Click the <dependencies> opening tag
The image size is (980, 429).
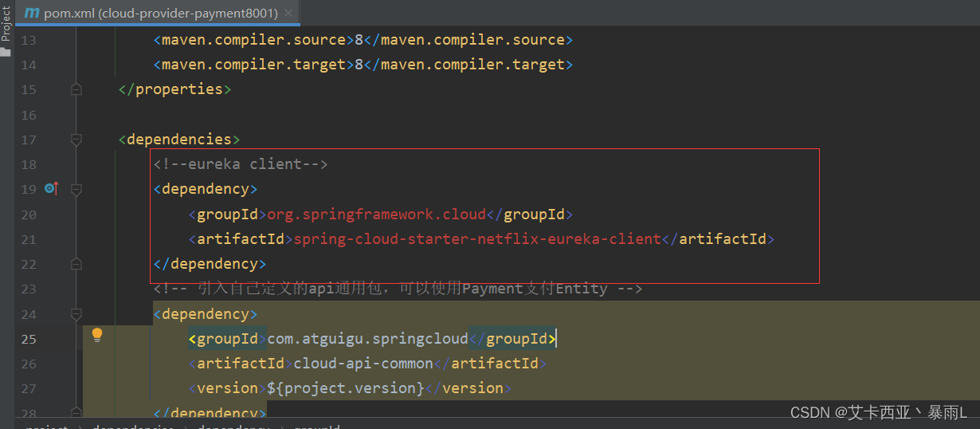[x=179, y=140]
